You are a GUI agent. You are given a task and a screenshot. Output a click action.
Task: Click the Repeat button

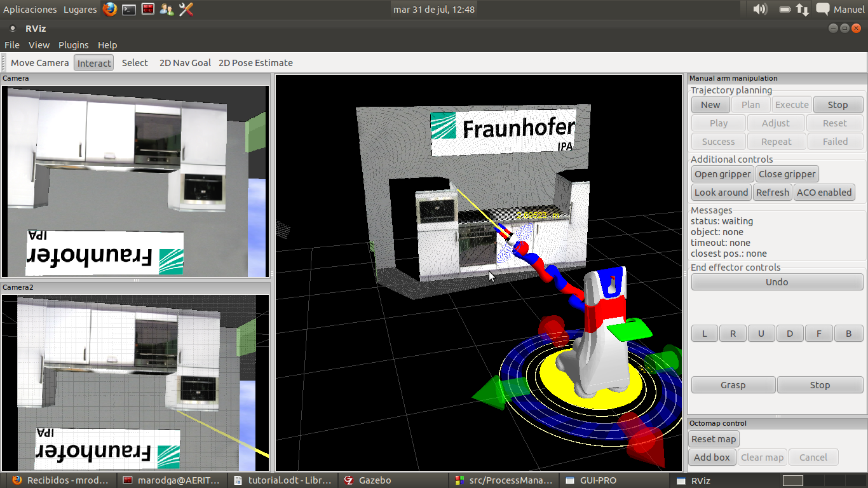click(776, 142)
